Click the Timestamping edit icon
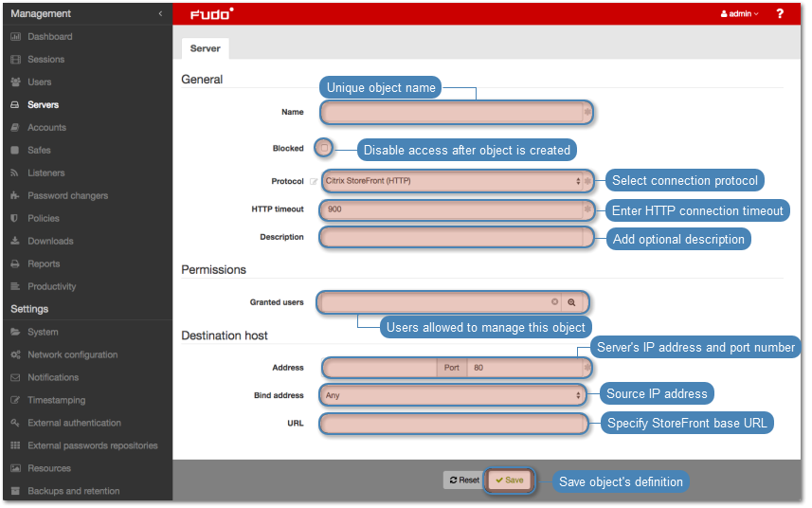This screenshot has width=812, height=508. [15, 400]
